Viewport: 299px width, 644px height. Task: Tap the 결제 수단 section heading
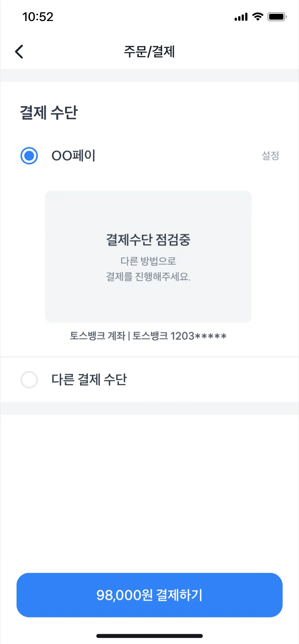[x=49, y=113]
